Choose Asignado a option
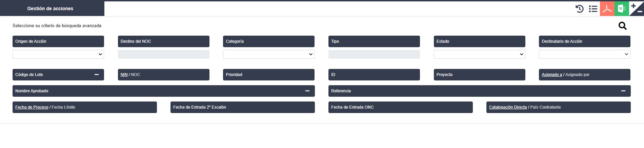 552,75
